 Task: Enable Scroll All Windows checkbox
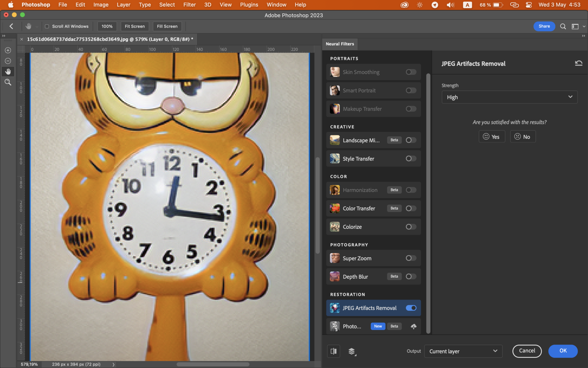tap(47, 26)
